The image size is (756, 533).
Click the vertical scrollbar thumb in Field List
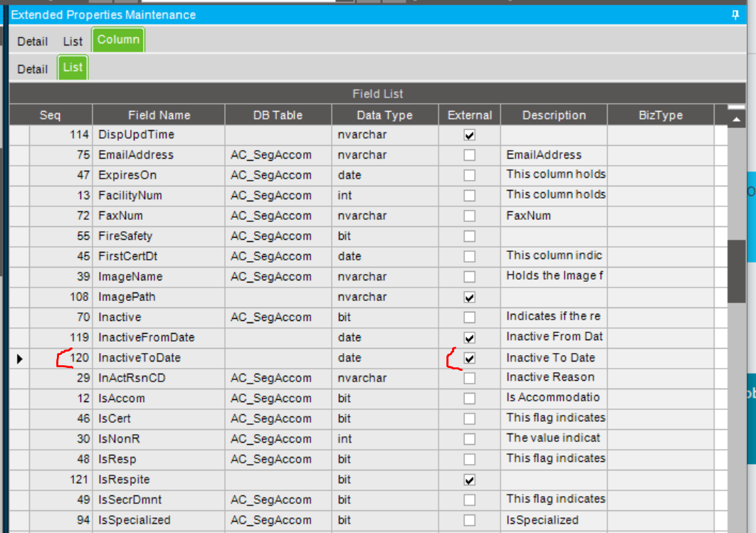coord(736,271)
